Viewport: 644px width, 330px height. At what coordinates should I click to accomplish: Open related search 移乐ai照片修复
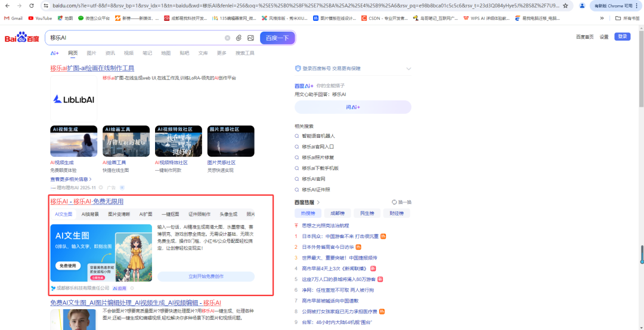[318, 158]
